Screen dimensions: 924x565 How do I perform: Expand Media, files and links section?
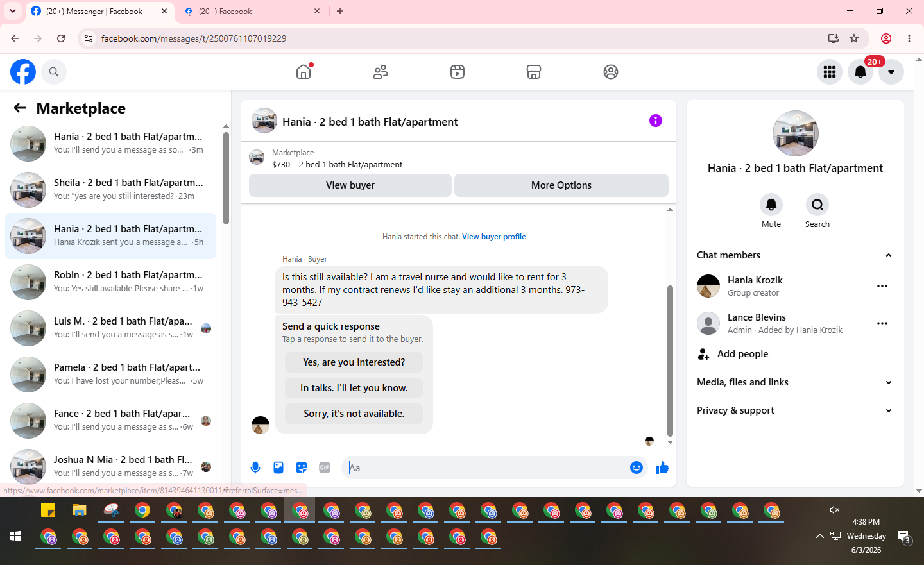point(889,382)
